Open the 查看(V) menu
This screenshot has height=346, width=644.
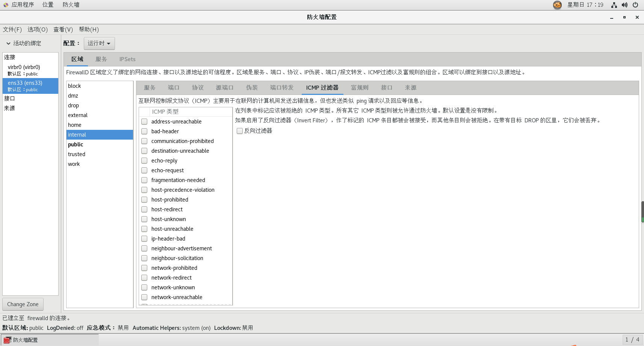63,30
